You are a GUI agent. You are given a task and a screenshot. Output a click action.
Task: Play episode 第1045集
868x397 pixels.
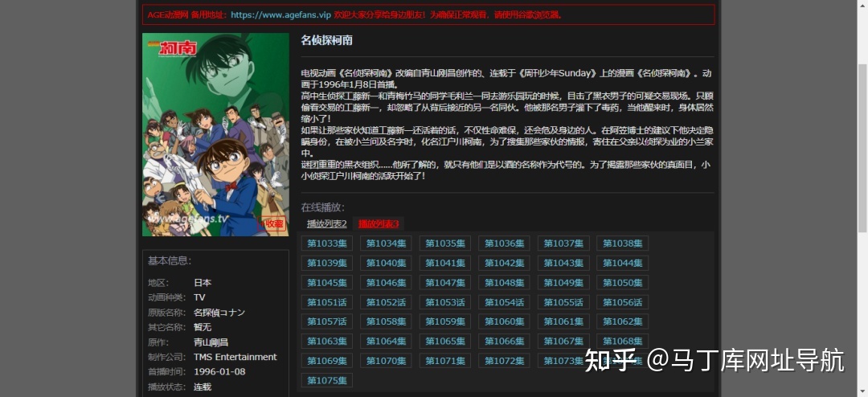click(x=327, y=283)
